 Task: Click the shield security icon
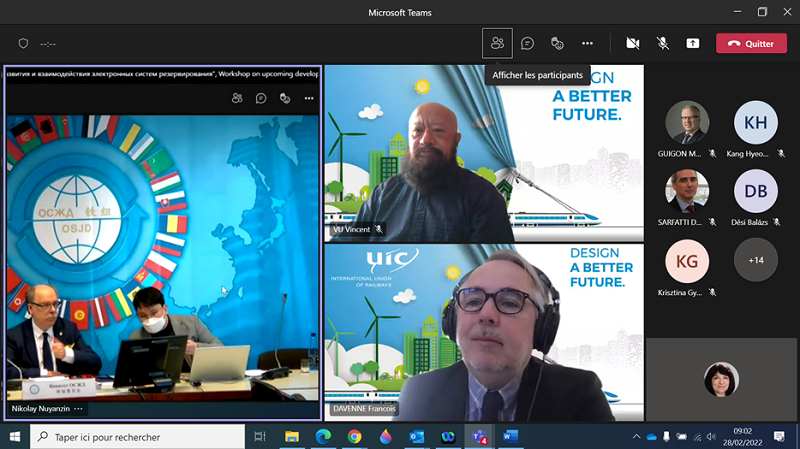[x=23, y=43]
